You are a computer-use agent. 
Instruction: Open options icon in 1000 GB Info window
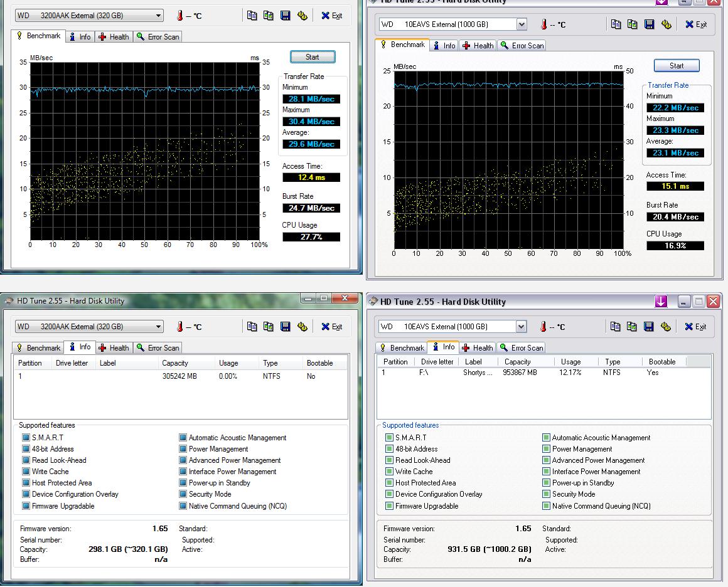click(x=665, y=327)
